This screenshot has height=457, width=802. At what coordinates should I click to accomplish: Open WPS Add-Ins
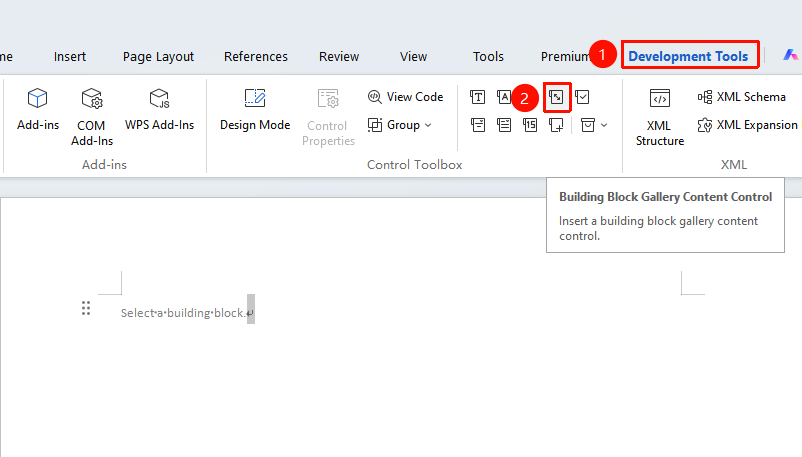tap(160, 110)
